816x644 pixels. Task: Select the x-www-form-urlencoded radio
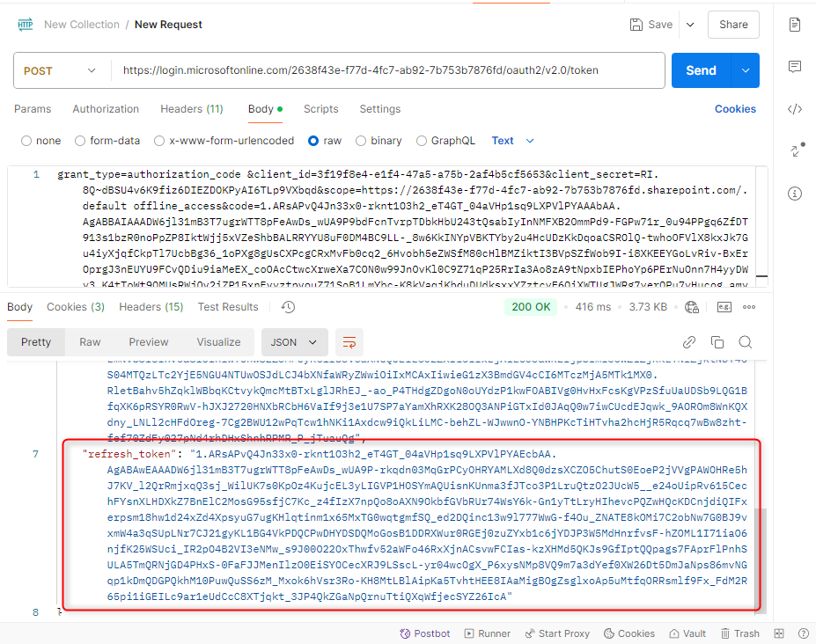click(x=159, y=141)
